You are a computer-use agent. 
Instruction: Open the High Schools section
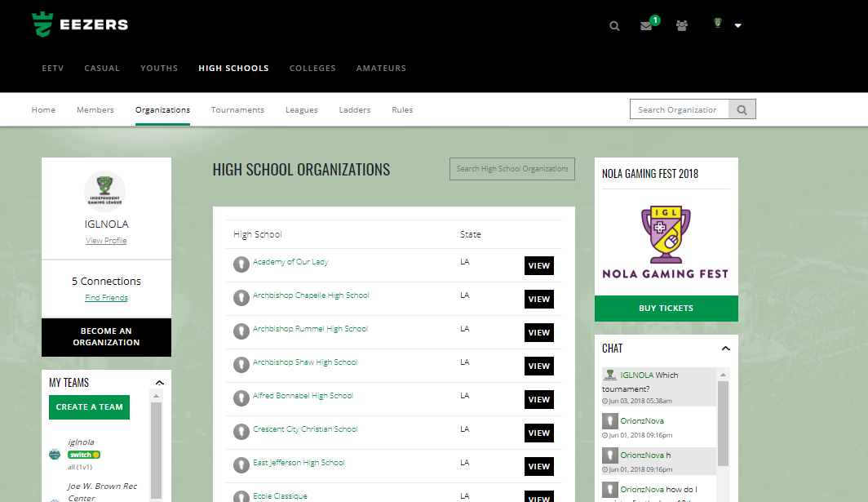click(233, 68)
